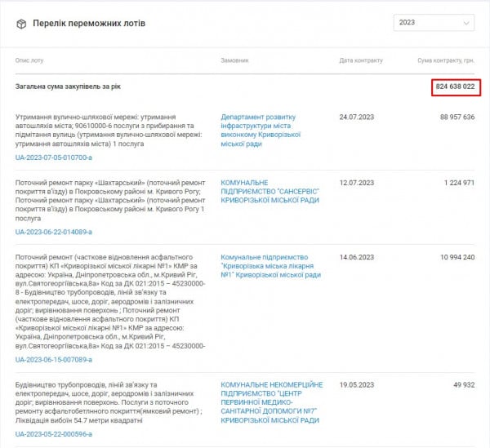The height and width of the screenshot is (448, 490).
Task: Open lot link UA-2023-06-15-007089-a
Action: click(54, 359)
